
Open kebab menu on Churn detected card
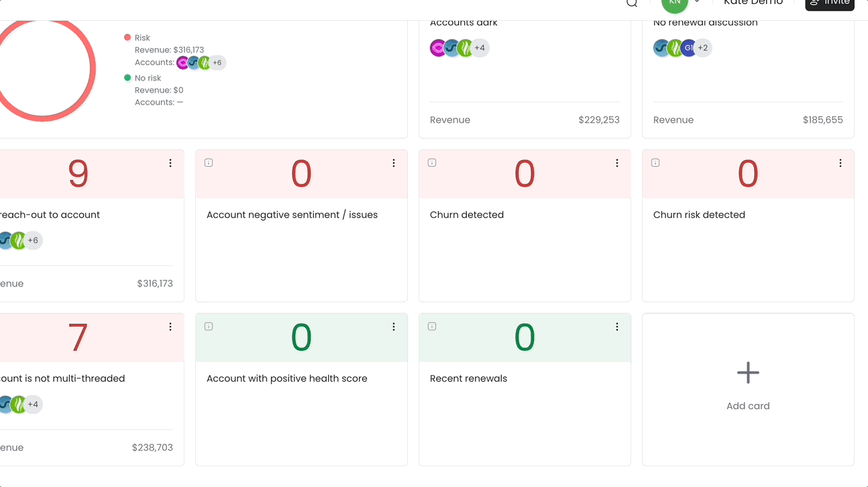(617, 163)
